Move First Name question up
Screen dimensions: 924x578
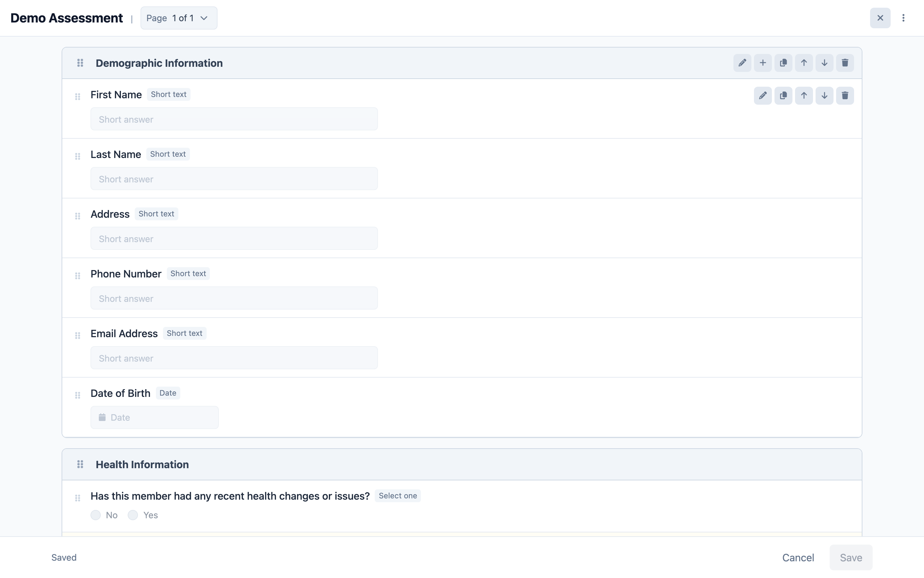(x=804, y=96)
